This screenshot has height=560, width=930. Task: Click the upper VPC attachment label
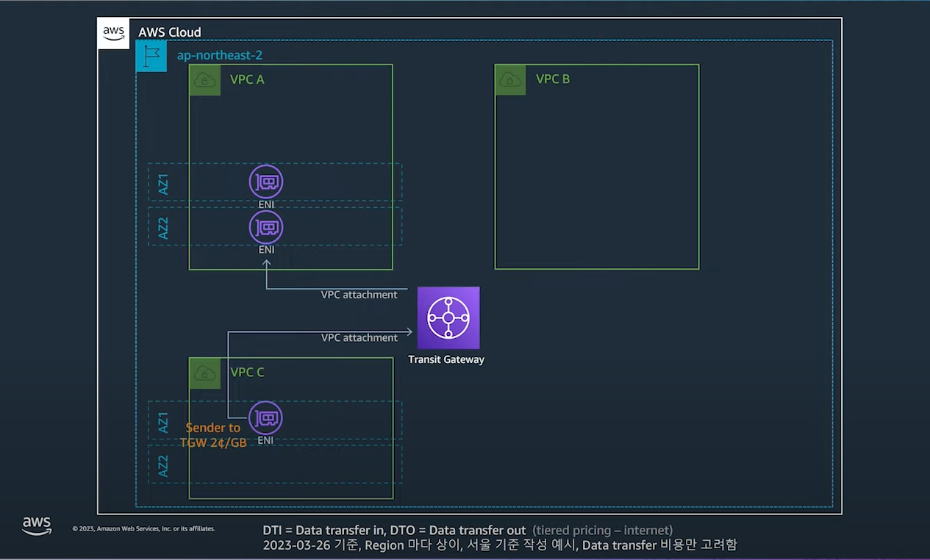[359, 295]
